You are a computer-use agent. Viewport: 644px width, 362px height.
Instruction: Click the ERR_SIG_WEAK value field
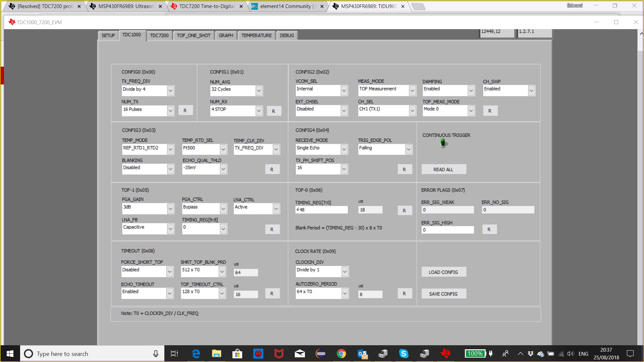tap(448, 209)
